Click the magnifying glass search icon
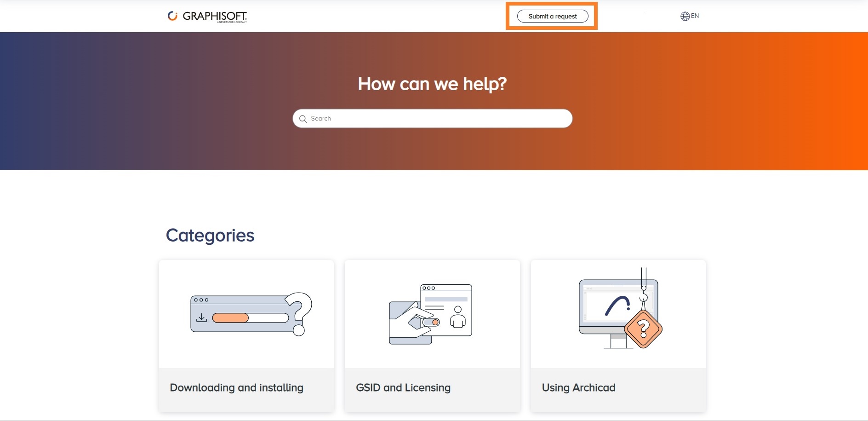Screen dimensions: 868x421 (303, 119)
